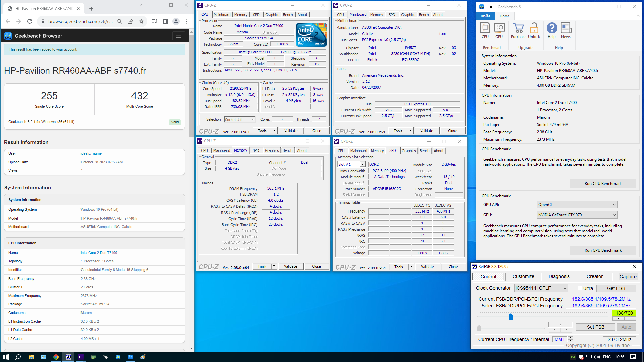
Task: Open the Intel Core 2 Duo T7400 link
Action: pos(99,253)
